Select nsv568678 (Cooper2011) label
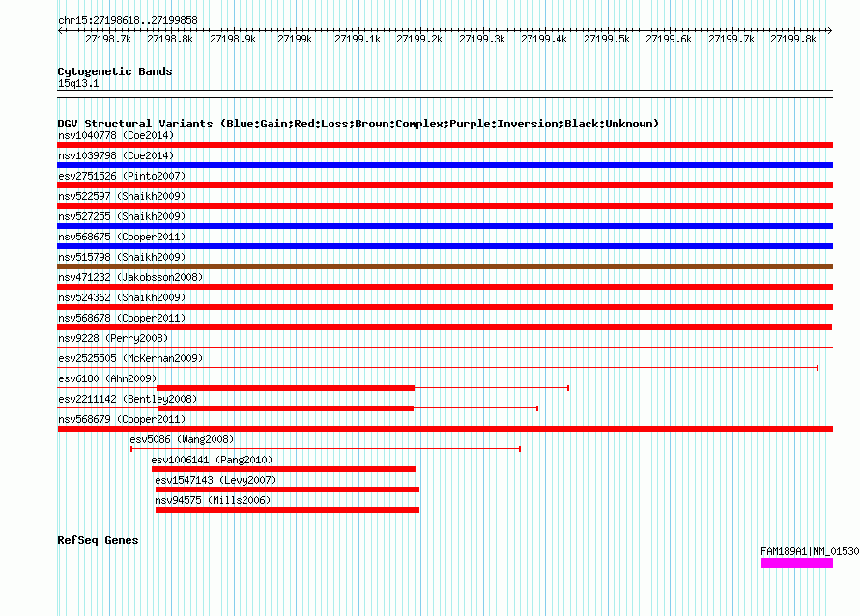The height and width of the screenshot is (616, 860). (x=122, y=318)
